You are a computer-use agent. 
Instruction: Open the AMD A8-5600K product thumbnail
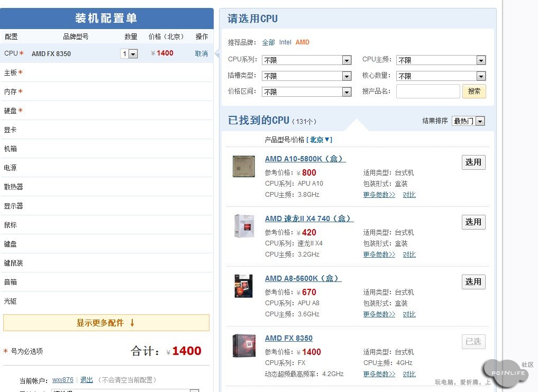coord(244,286)
